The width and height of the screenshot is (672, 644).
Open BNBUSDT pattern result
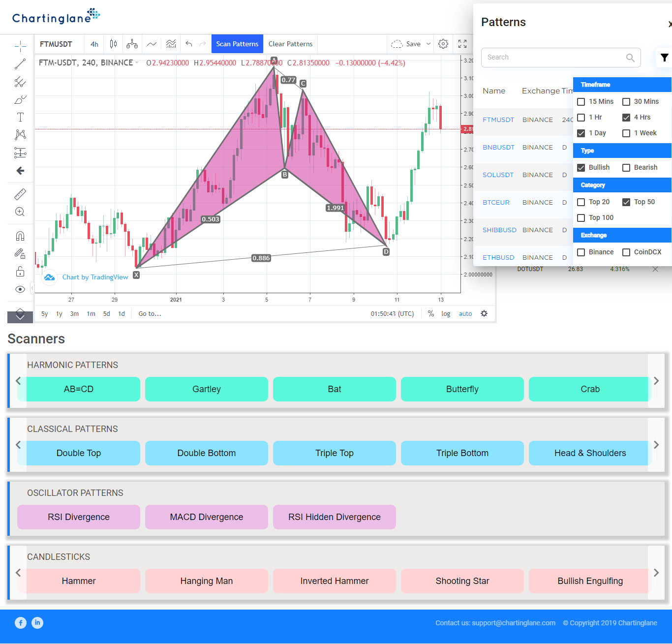tap(498, 148)
